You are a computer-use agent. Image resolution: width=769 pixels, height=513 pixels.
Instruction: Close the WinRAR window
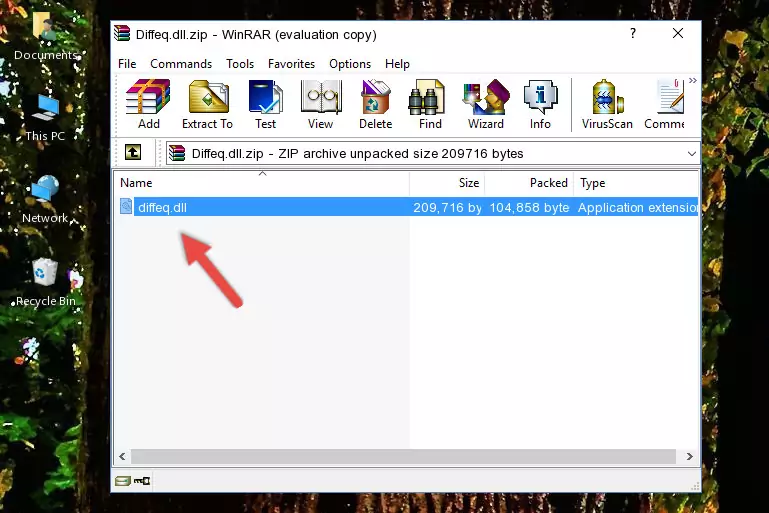pos(678,33)
